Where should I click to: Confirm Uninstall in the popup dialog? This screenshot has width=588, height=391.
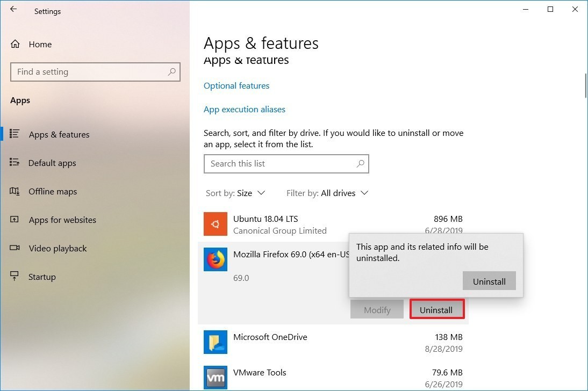489,281
